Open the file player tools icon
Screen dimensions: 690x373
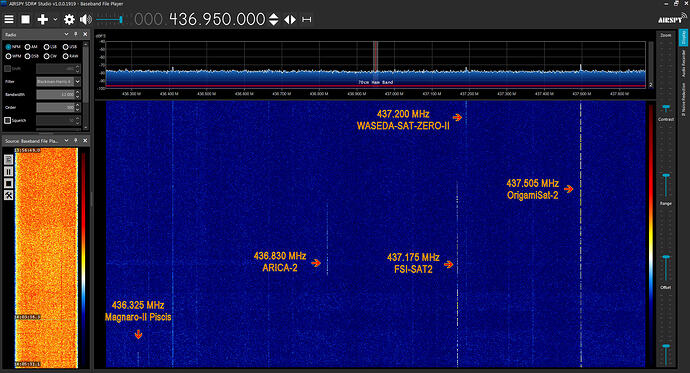point(8,195)
